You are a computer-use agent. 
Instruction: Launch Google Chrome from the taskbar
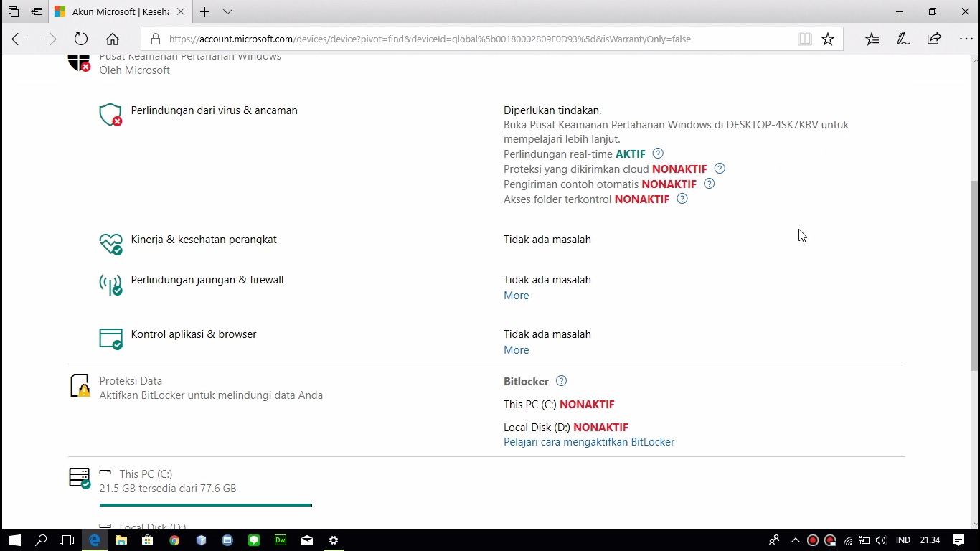pos(174,540)
